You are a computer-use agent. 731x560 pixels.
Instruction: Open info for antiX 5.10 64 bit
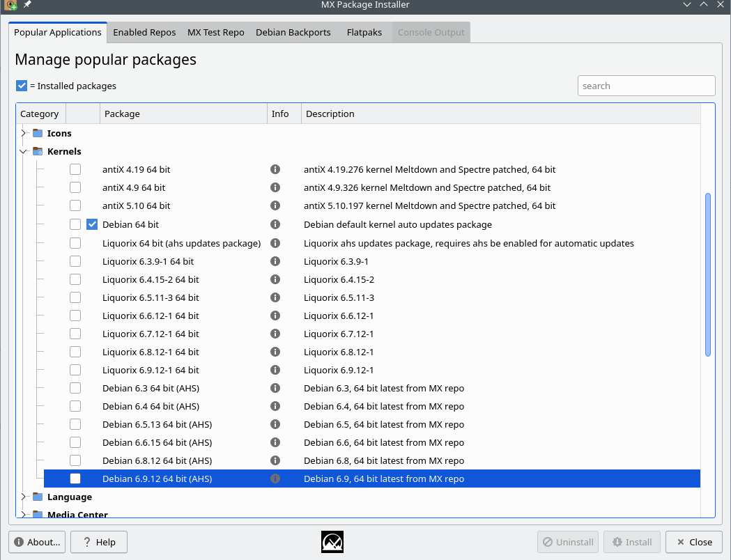(x=275, y=205)
